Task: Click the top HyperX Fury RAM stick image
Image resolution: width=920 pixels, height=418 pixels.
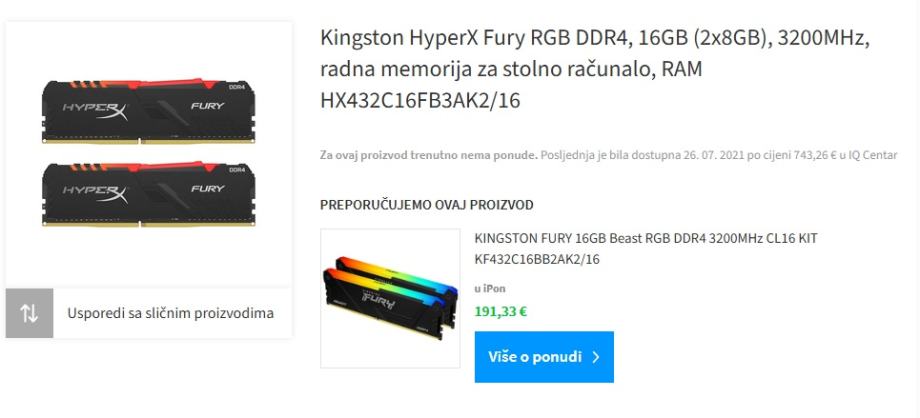Action: 148,111
